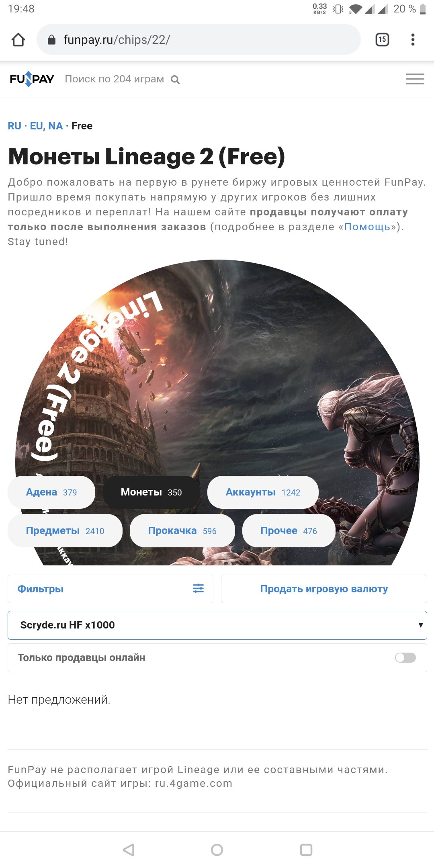The height and width of the screenshot is (868, 434).
Task: Open the Chrome three-dot menu
Action: click(413, 39)
